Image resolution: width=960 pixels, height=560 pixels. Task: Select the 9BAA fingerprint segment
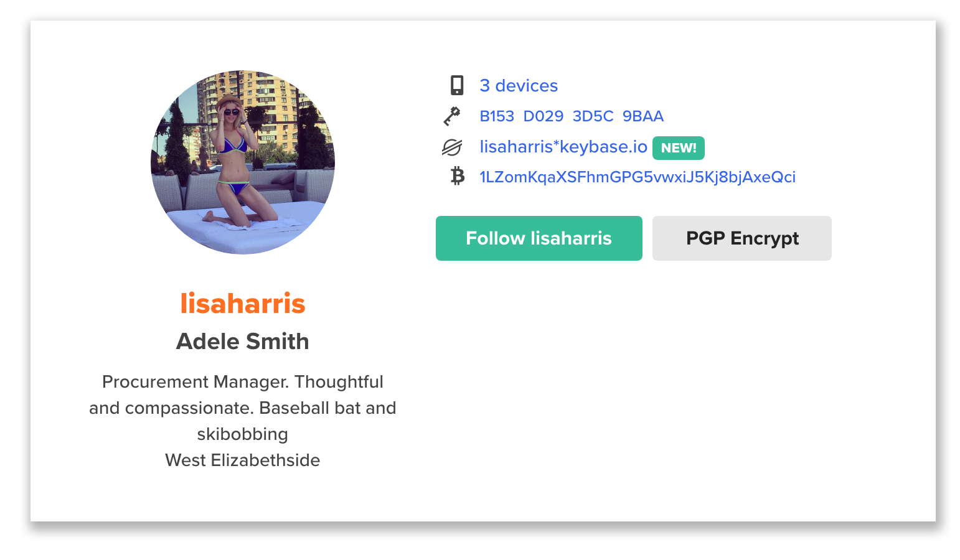coord(643,116)
